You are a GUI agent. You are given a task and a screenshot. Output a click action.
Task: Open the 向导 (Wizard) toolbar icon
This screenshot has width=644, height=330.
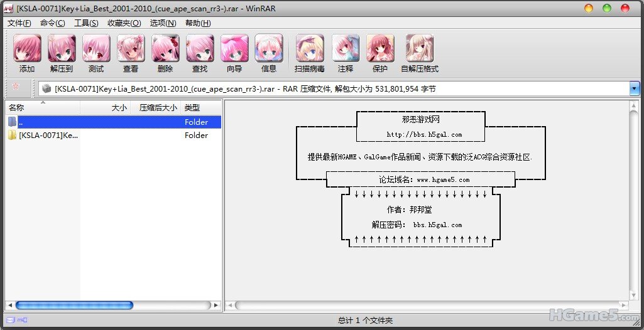234,48
